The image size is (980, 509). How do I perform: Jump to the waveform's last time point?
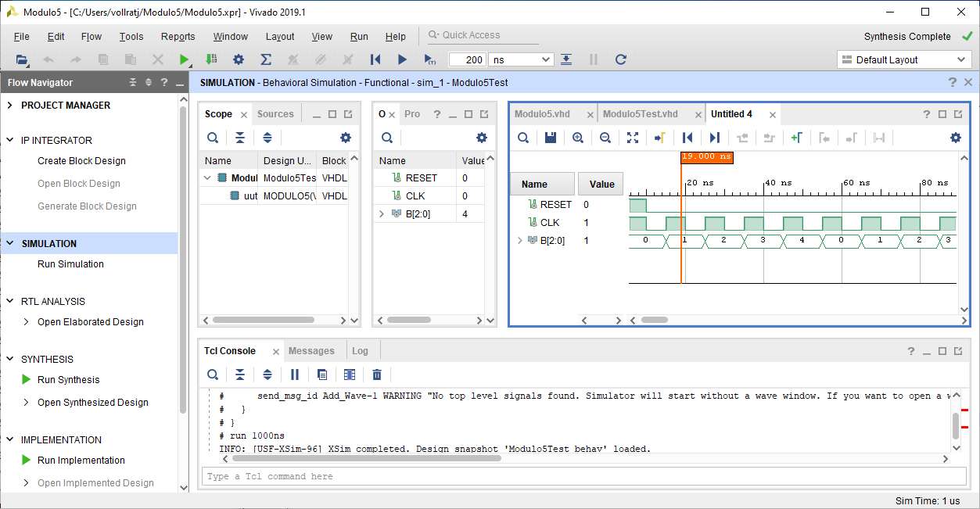coord(714,138)
